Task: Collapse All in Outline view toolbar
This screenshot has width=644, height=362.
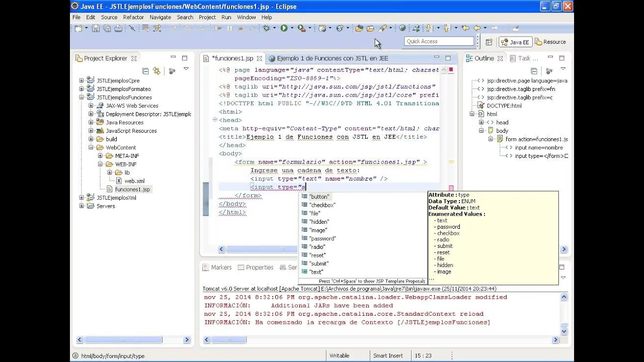Action: pos(534,71)
